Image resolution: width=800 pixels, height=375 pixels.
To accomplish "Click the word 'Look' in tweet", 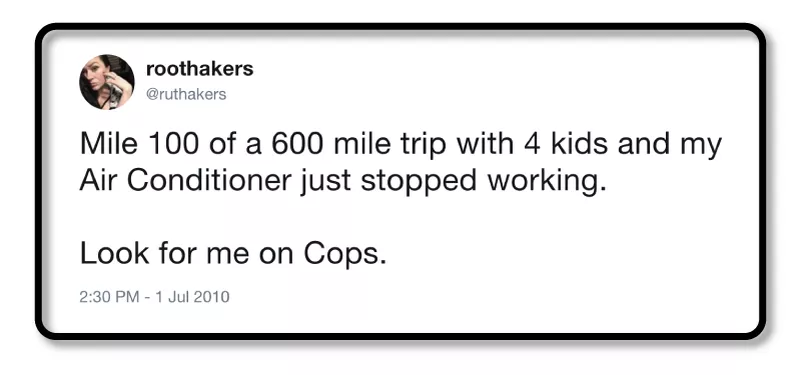I will (114, 255).
